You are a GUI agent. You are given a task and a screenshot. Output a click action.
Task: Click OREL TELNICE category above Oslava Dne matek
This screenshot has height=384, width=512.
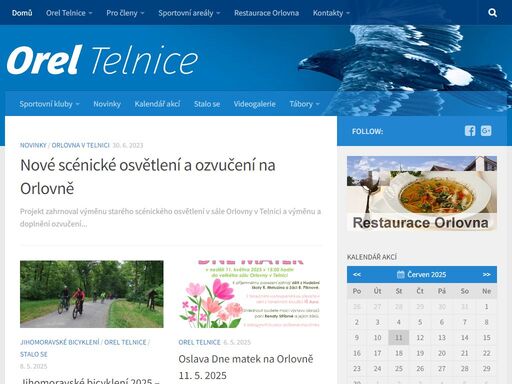[199, 342]
